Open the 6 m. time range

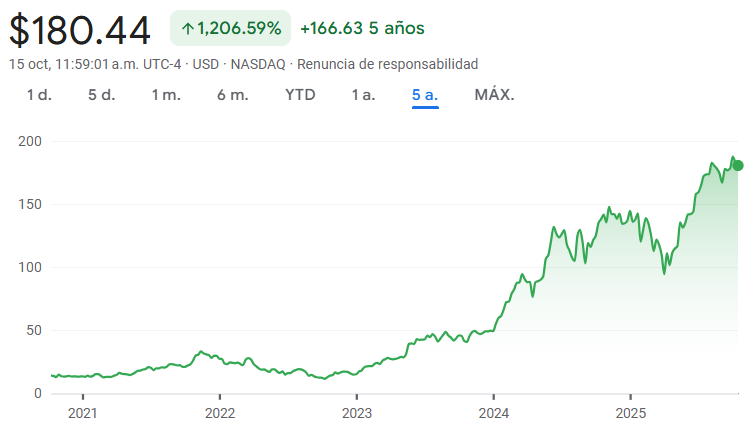coord(232,95)
